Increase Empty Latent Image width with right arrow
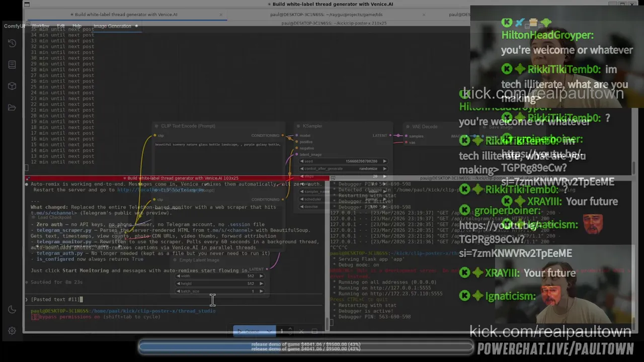This screenshot has width=644, height=362. (261, 276)
